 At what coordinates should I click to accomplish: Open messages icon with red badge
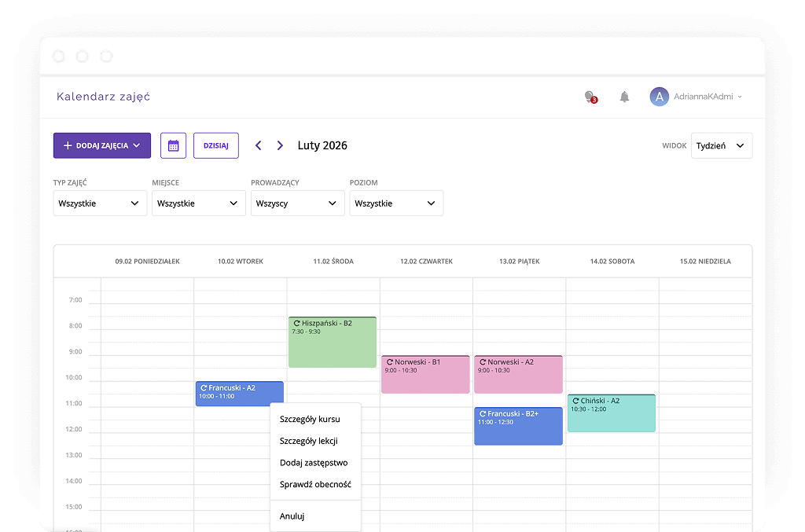[x=590, y=97]
